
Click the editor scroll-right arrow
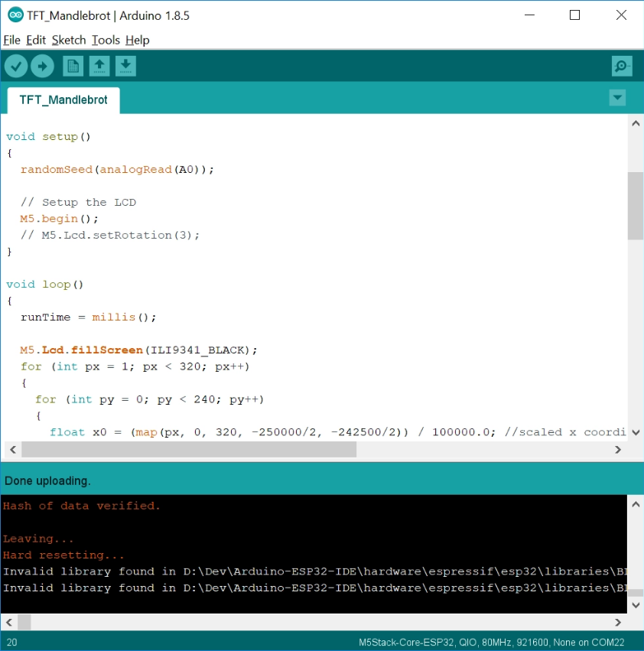pyautogui.click(x=618, y=450)
